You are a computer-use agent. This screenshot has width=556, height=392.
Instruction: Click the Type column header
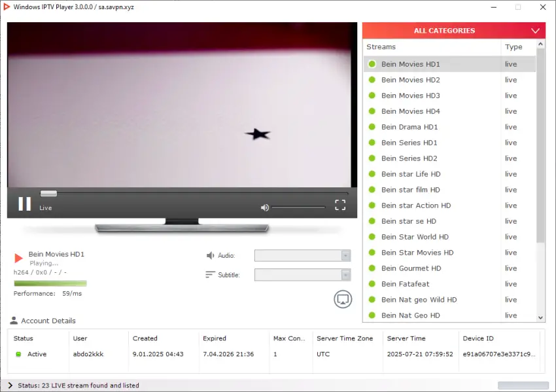(519, 47)
